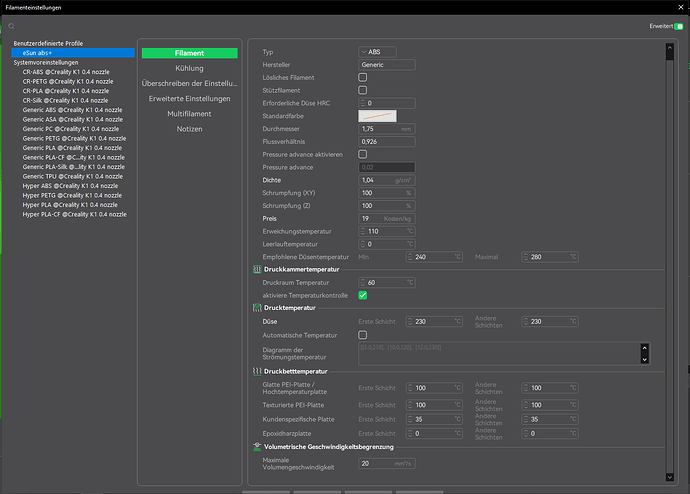Screen dimensions: 690x494
Task: Select Generic PLA-CF preset
Action: tap(73, 157)
